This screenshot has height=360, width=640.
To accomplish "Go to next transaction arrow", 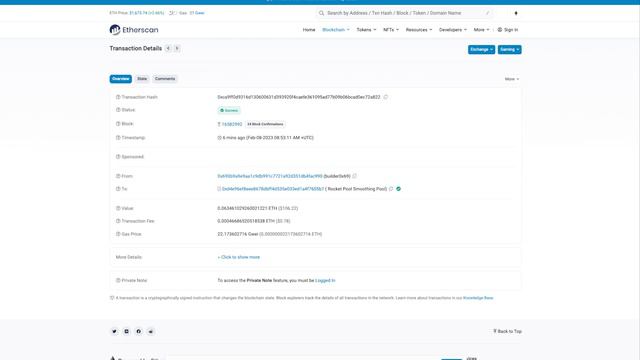I will [177, 49].
